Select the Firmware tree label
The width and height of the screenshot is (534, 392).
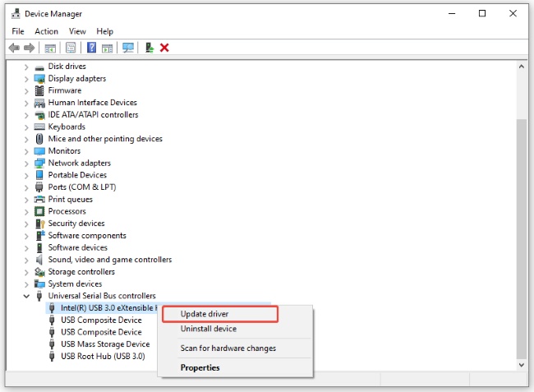(x=65, y=90)
